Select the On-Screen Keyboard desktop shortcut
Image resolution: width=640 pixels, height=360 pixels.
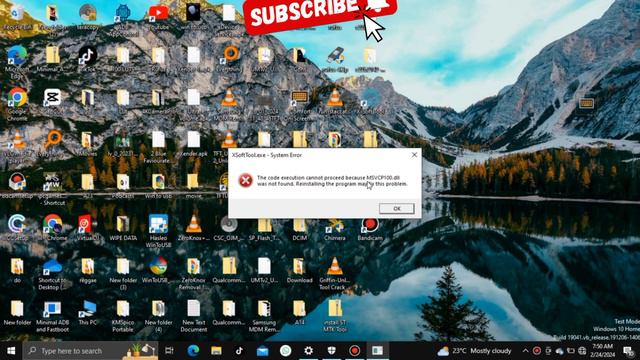[x=300, y=105]
